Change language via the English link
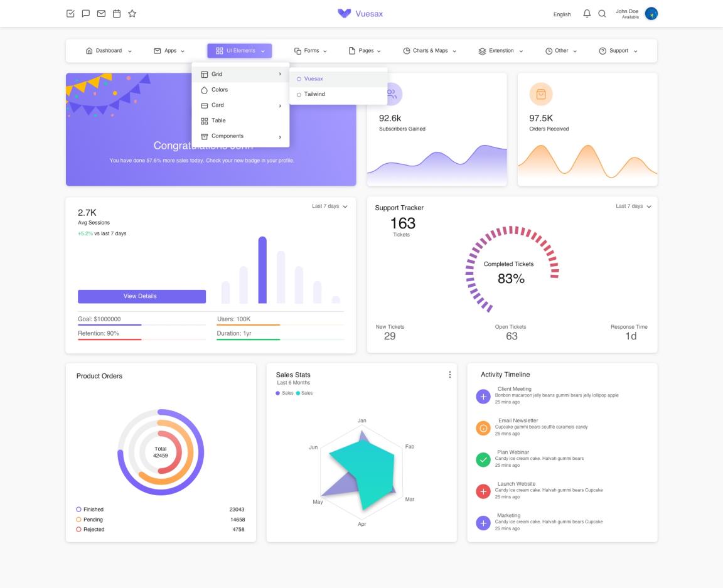Image resolution: width=723 pixels, height=588 pixels. (x=562, y=14)
